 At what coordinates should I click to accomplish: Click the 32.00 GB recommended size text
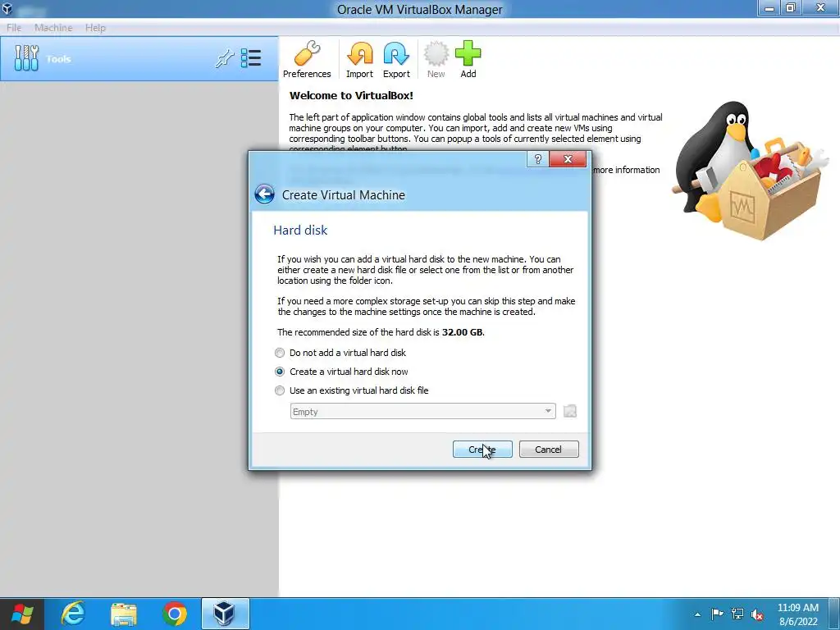click(x=462, y=332)
